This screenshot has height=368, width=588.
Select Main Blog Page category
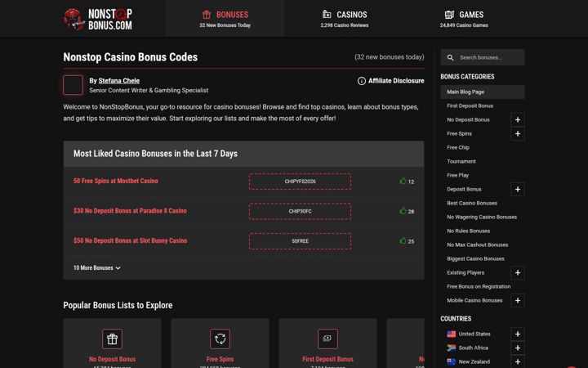pos(483,92)
